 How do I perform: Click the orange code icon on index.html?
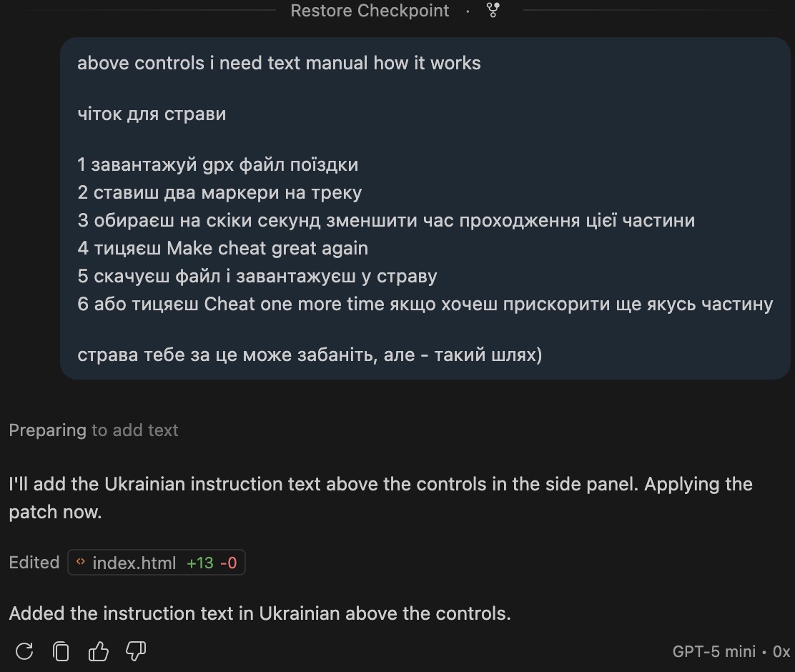[81, 563]
